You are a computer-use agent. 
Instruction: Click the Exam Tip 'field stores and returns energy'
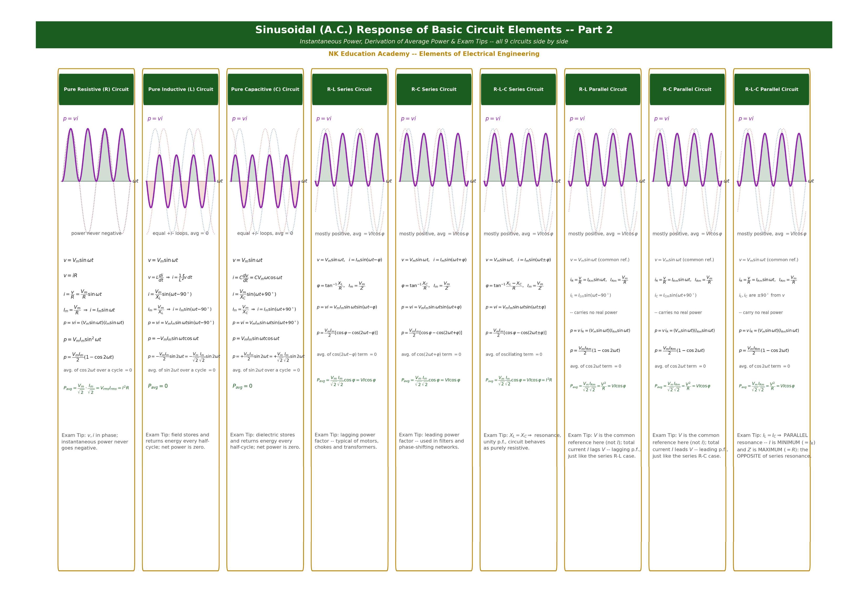[x=177, y=441]
